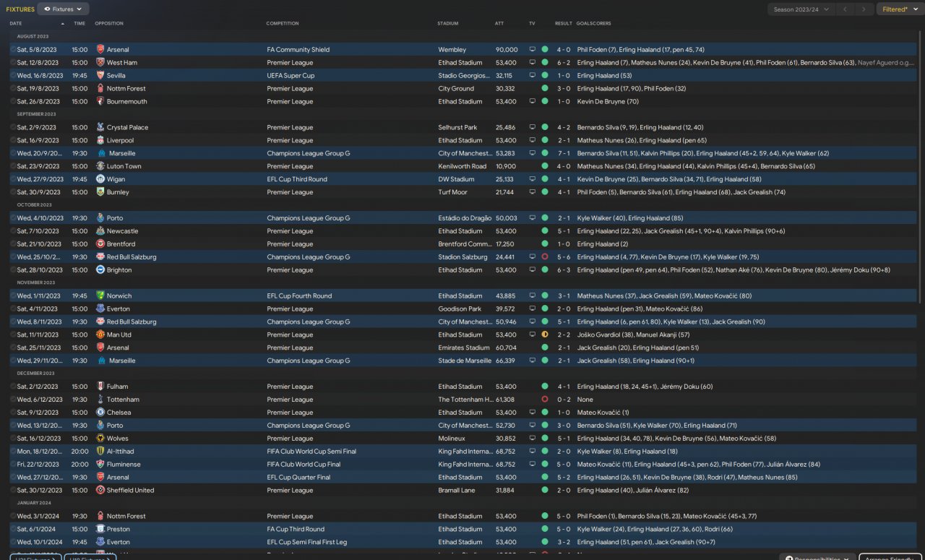
Task: Click the West Ham club badge
Action: tap(100, 63)
